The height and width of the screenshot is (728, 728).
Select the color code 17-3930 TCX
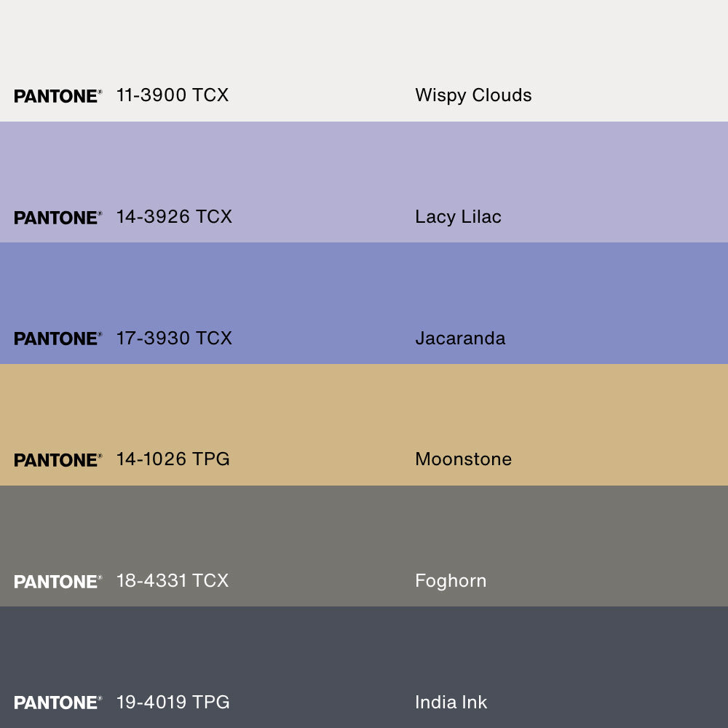point(174,338)
